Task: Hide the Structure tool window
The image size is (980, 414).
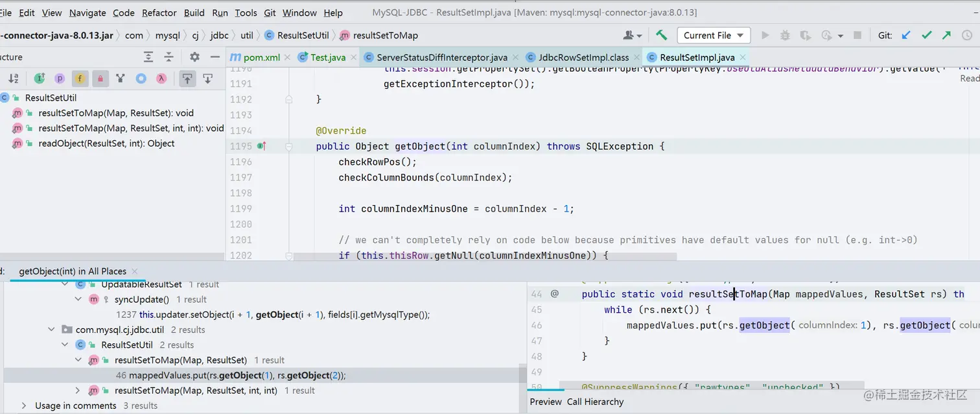Action: 215,57
